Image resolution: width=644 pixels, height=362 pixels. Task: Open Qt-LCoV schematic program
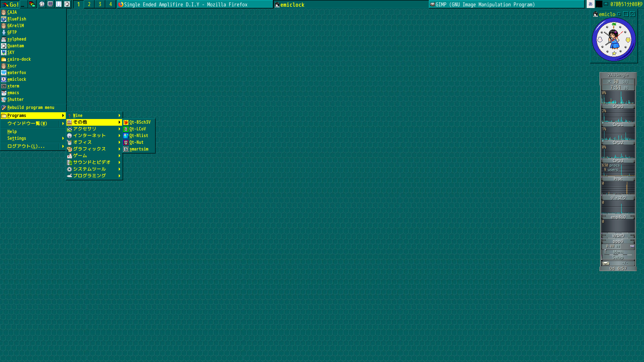point(138,129)
